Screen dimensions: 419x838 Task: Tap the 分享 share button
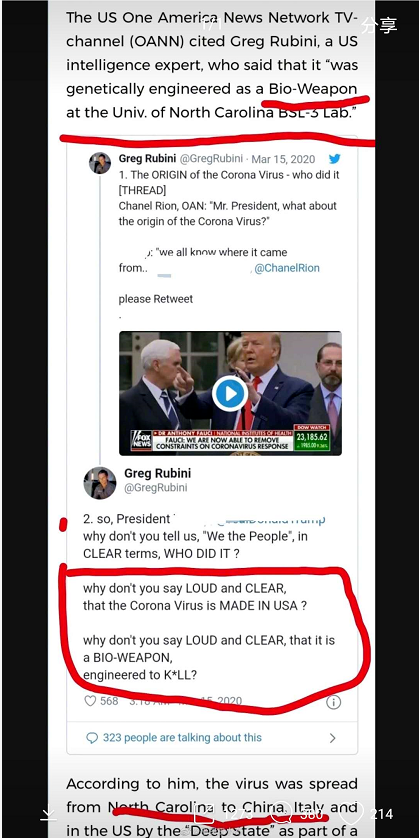coord(379,25)
